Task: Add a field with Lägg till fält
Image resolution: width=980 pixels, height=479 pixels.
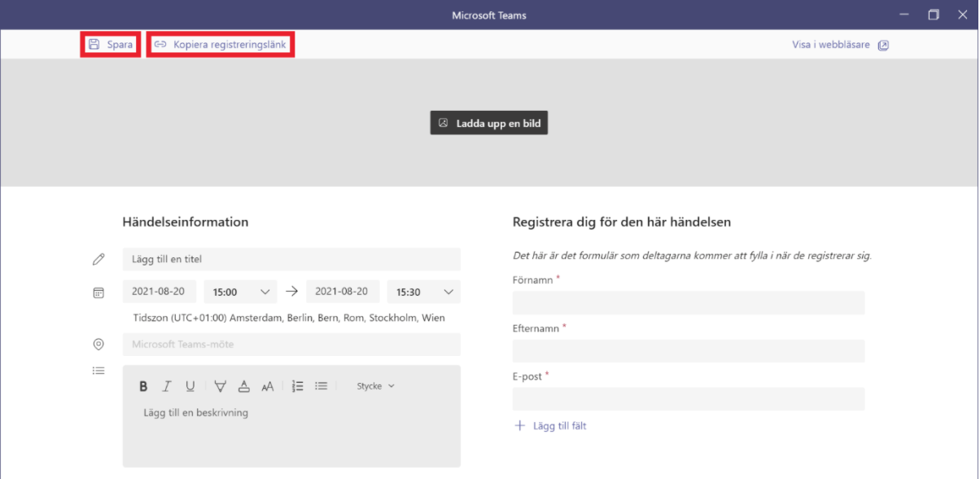Action: point(550,426)
